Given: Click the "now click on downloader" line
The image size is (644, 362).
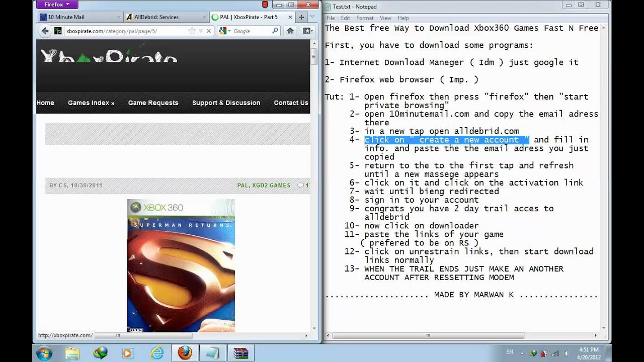Looking at the screenshot, I should click(421, 226).
